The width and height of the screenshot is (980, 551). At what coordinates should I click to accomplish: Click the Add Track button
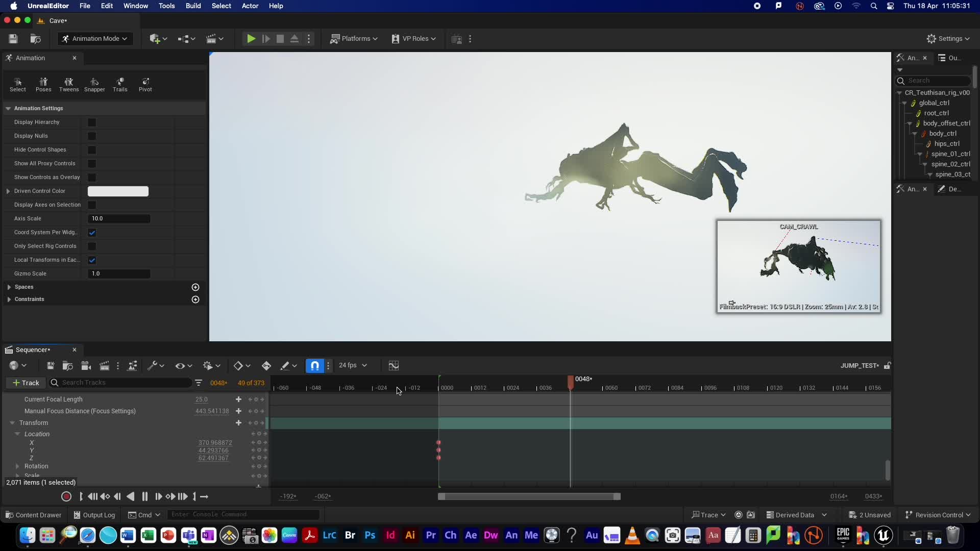coord(26,383)
